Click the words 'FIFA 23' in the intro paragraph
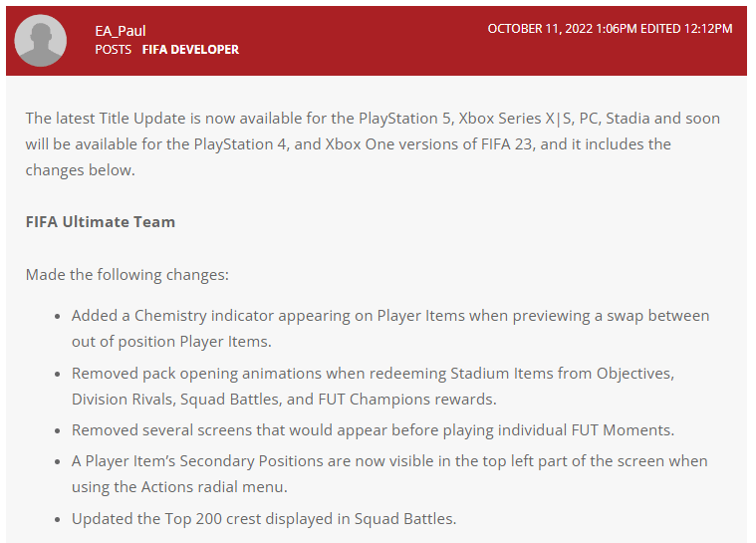This screenshot has width=756, height=543. (507, 144)
